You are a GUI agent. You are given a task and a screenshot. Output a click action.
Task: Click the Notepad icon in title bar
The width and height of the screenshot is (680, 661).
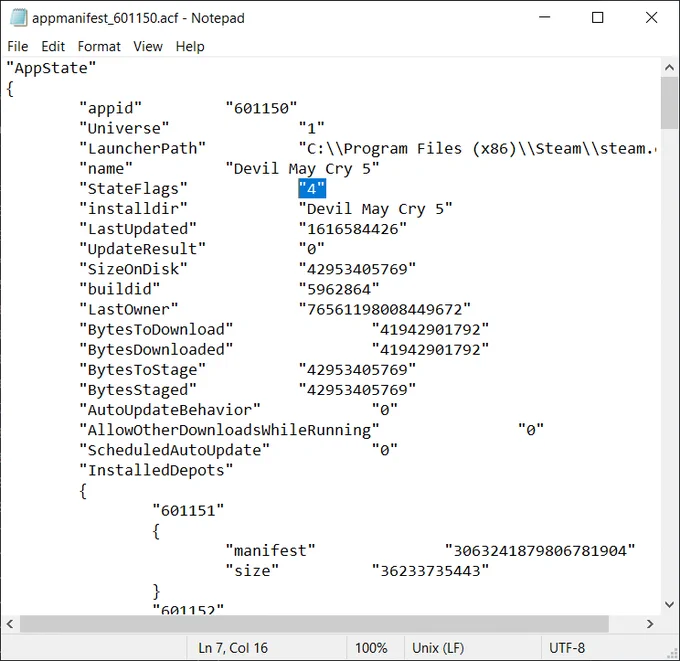pyautogui.click(x=19, y=18)
